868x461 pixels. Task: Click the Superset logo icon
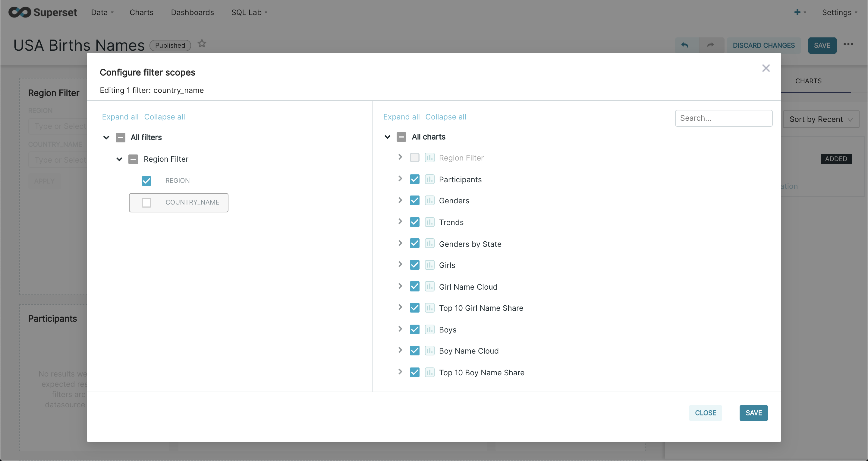point(20,12)
